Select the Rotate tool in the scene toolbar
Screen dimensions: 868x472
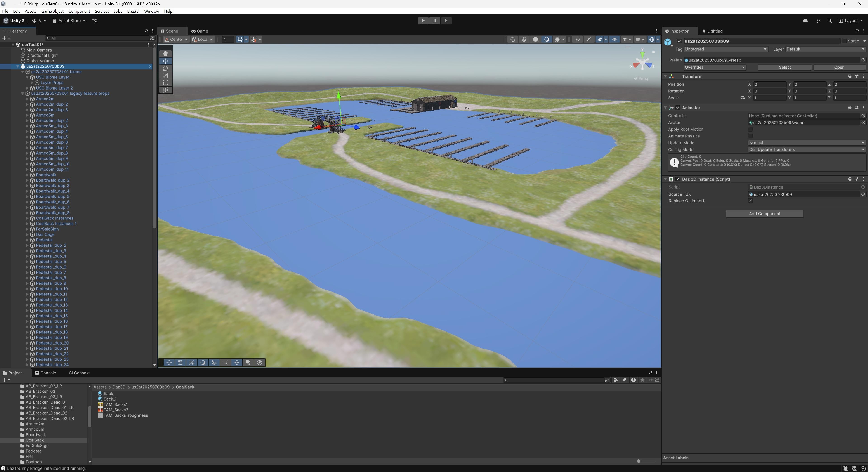(x=165, y=68)
